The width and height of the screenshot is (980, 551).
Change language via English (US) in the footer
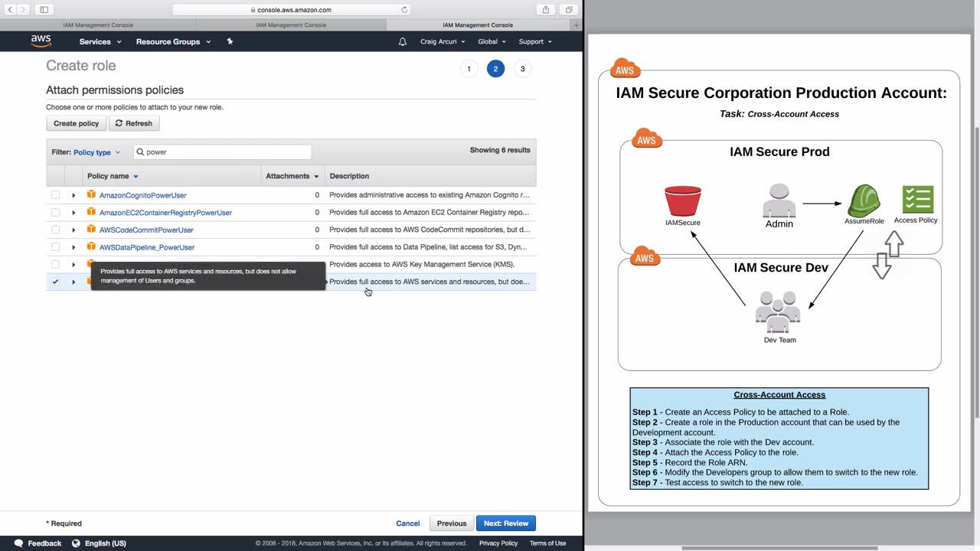tap(100, 543)
